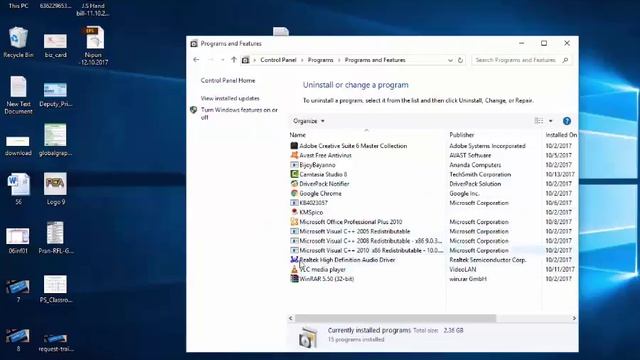Click the 10/13/2017 installed date cell
640x360 pixels.
[x=560, y=174]
